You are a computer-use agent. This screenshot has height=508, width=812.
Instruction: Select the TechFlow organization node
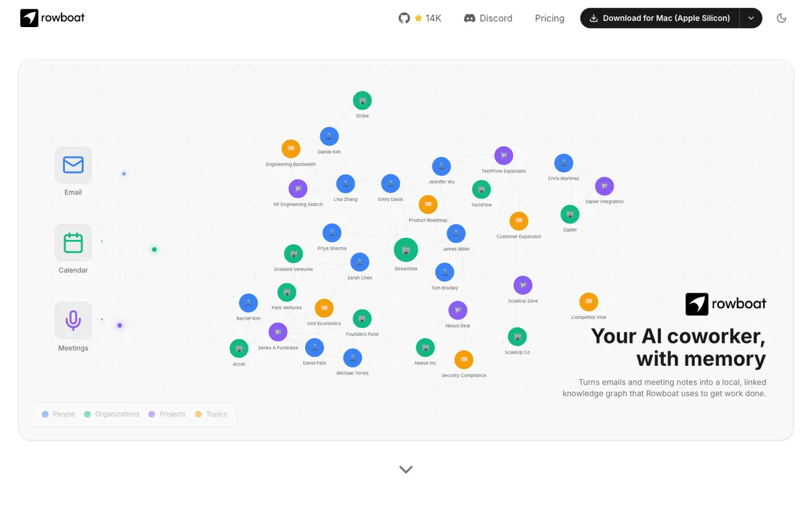tap(481, 189)
